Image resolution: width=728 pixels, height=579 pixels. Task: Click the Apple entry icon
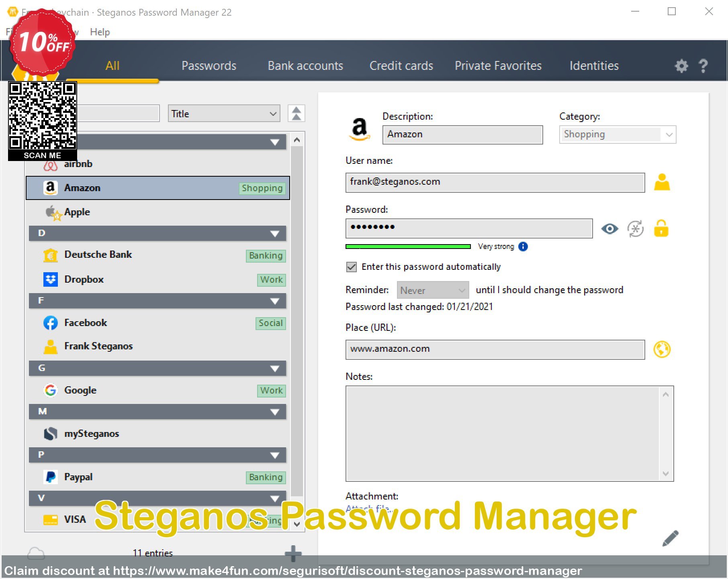(x=53, y=212)
